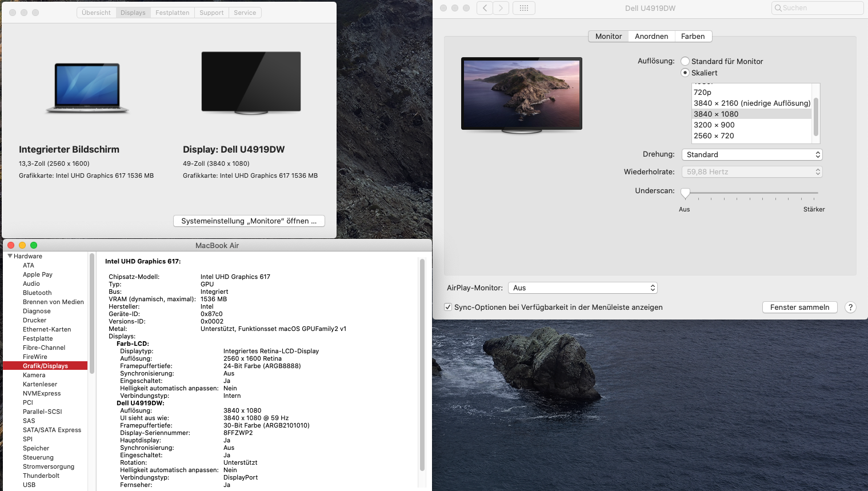Click the hardware sidebar scrollbar
This screenshot has width=868, height=491.
pos(91,313)
